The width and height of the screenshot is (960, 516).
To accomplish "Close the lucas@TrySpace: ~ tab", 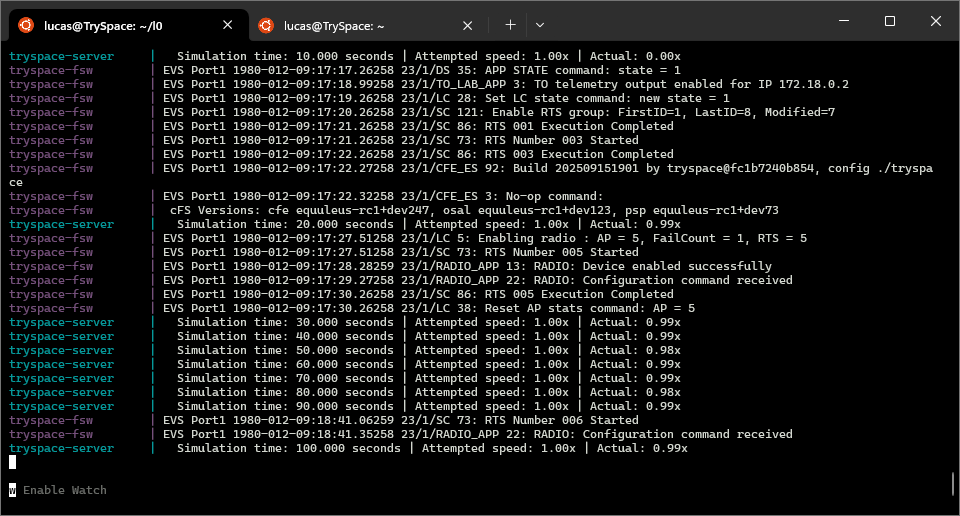I will click(468, 26).
